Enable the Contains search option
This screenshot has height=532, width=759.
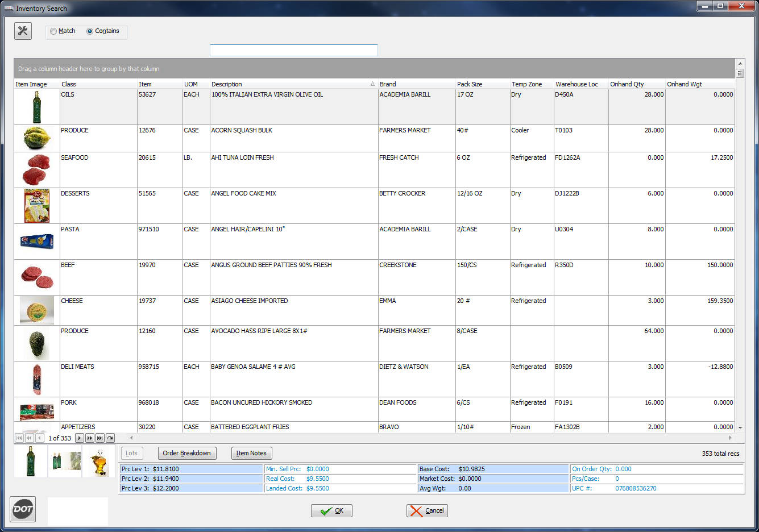click(x=89, y=31)
